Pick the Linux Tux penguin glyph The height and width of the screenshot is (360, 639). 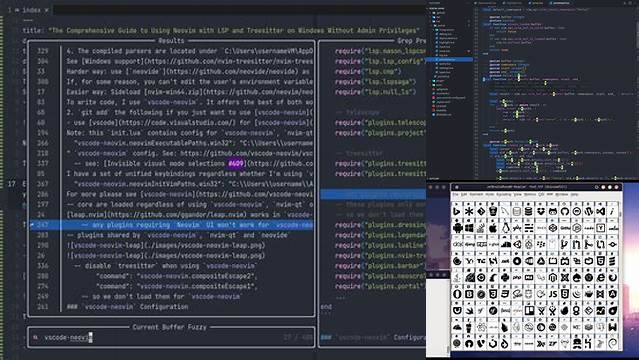coord(505,228)
